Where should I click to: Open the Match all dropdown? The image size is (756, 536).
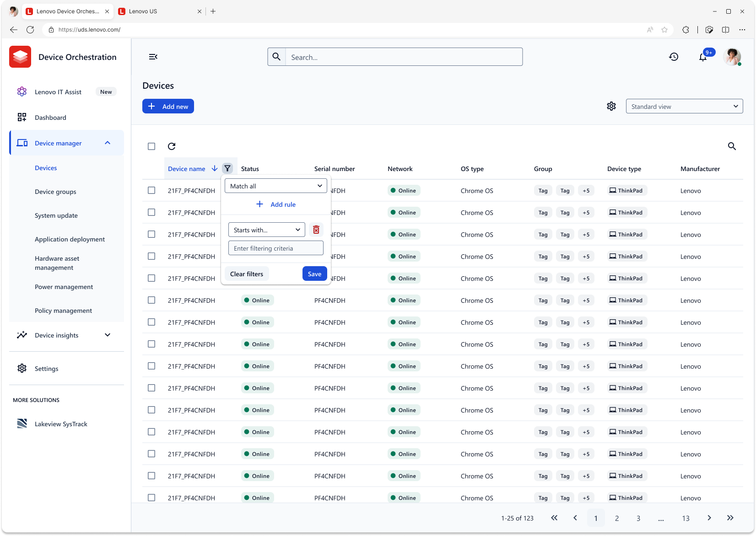tap(276, 186)
